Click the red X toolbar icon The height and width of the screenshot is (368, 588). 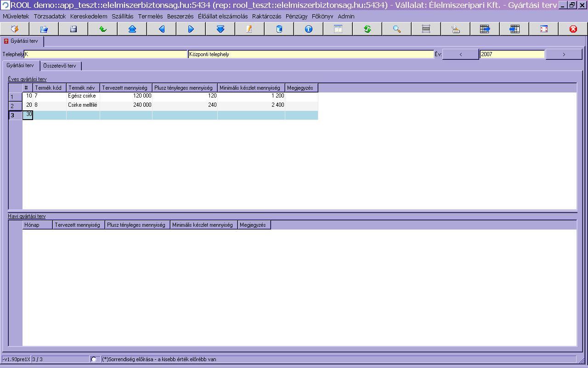[573, 29]
